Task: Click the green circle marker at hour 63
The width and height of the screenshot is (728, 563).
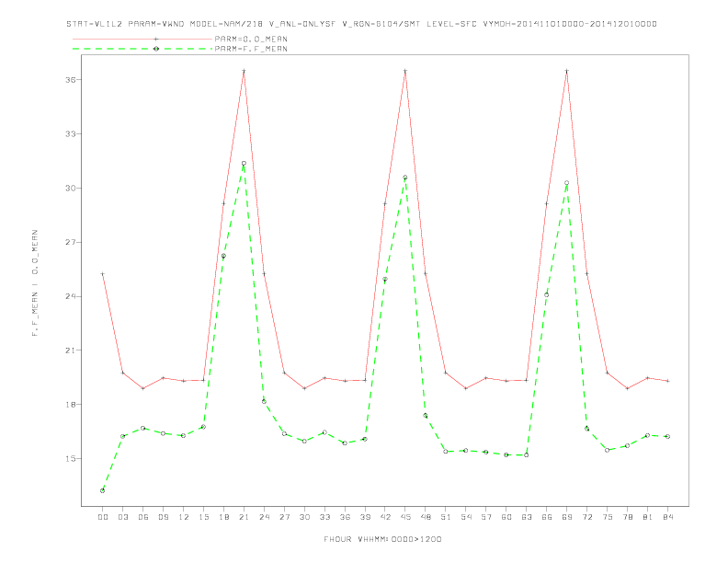Action: pyautogui.click(x=527, y=455)
